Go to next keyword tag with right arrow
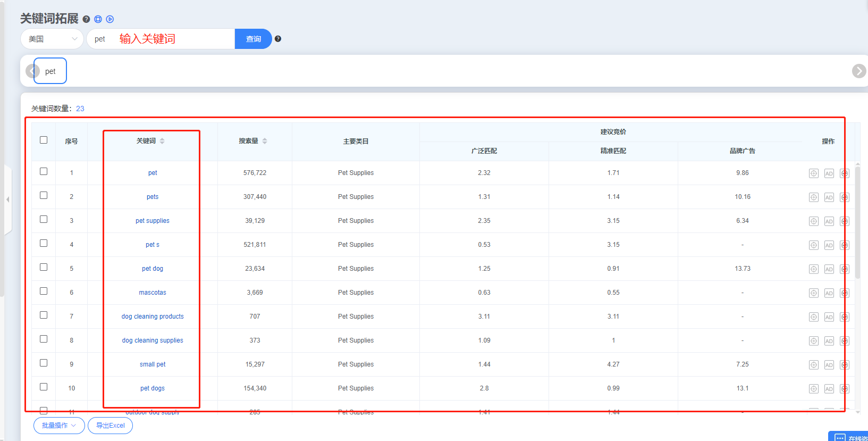 pyautogui.click(x=859, y=71)
